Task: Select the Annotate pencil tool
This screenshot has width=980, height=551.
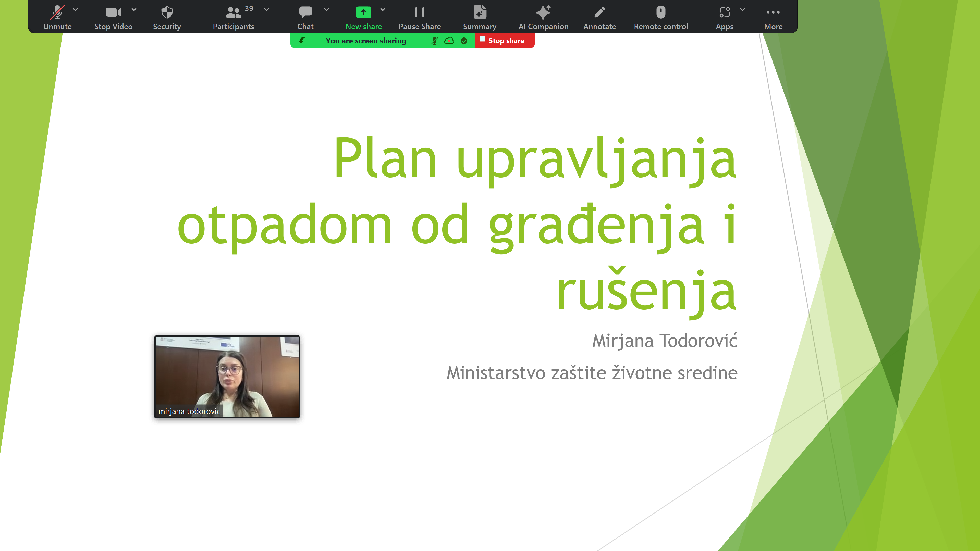Action: tap(599, 17)
